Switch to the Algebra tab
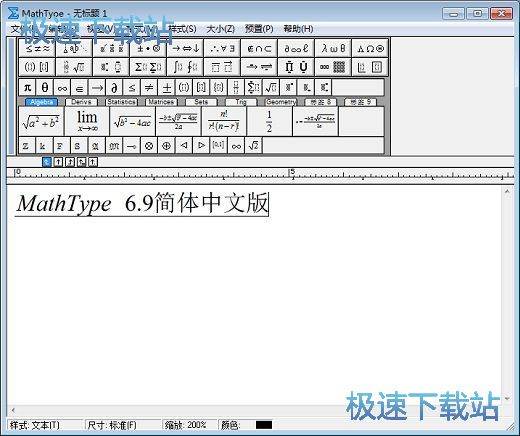 pos(42,102)
